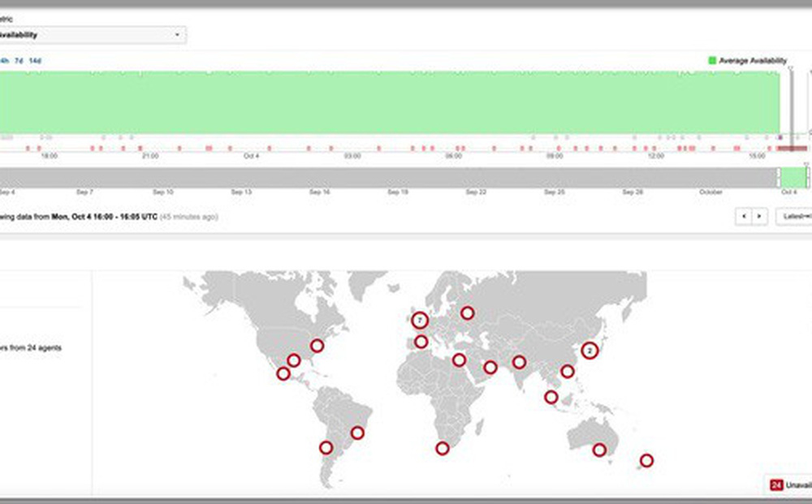Viewport: 812px width, 504px height.
Task: Select the 7d time range
Action: pyautogui.click(x=19, y=60)
